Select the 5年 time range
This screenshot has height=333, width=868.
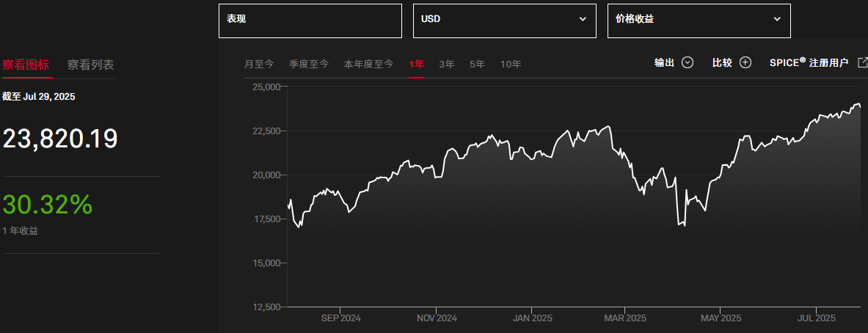(x=477, y=64)
